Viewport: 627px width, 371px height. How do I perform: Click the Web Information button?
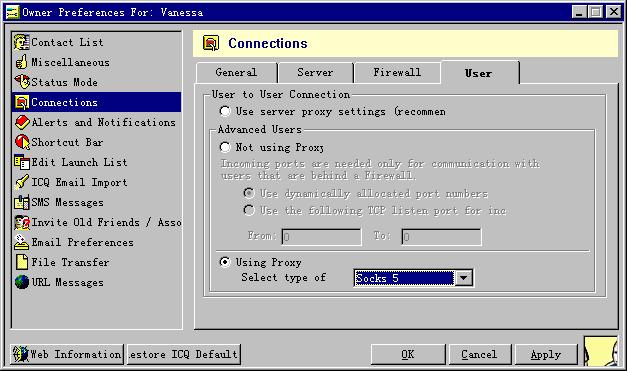pyautogui.click(x=67, y=354)
